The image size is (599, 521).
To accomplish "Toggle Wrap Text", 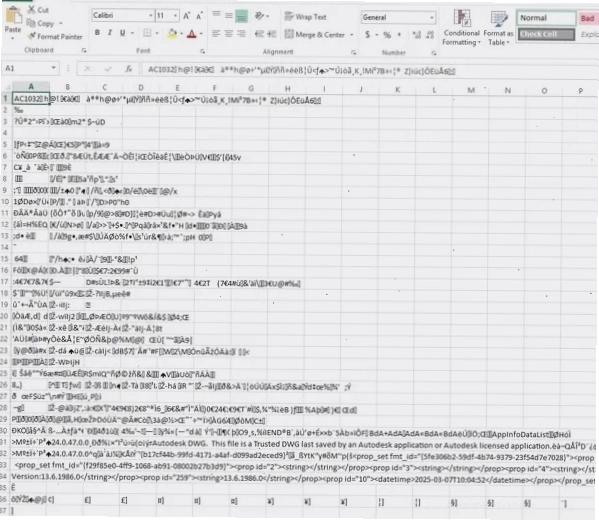I will (x=306, y=17).
